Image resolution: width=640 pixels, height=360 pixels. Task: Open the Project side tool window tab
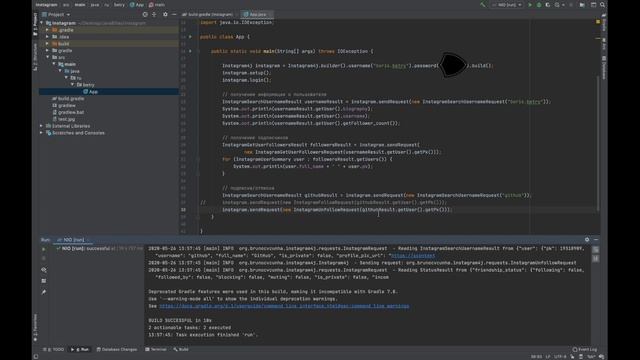point(35,24)
